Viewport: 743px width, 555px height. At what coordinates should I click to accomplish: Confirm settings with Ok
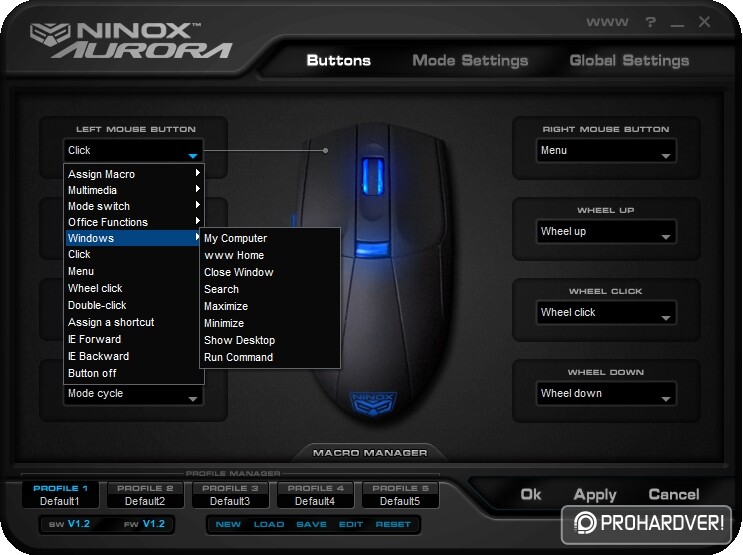(531, 495)
